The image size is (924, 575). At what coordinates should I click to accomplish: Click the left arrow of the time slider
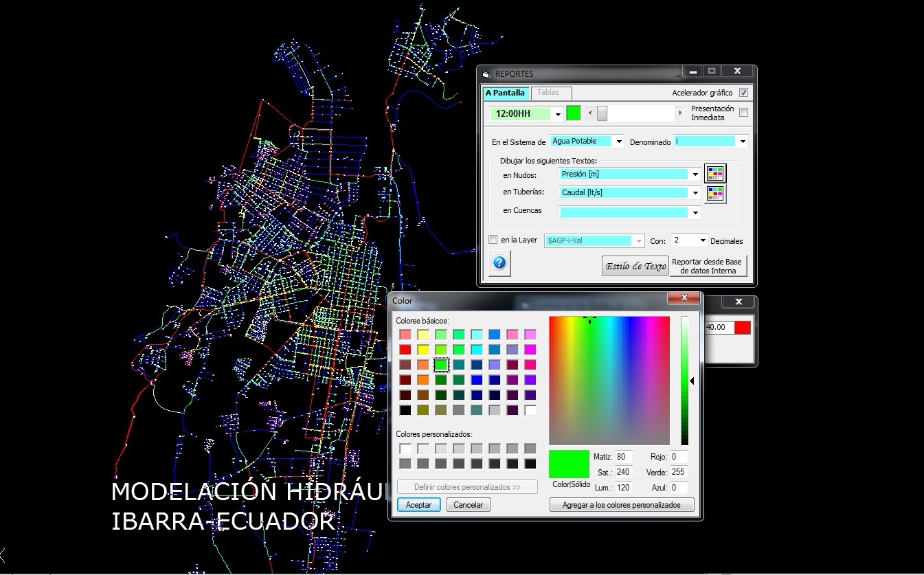tap(589, 113)
